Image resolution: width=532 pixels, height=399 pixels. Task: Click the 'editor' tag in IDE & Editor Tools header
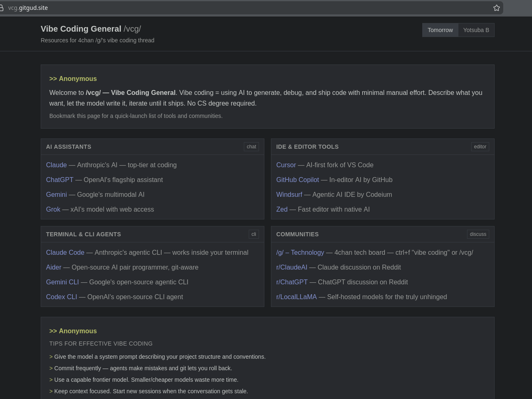480,147
